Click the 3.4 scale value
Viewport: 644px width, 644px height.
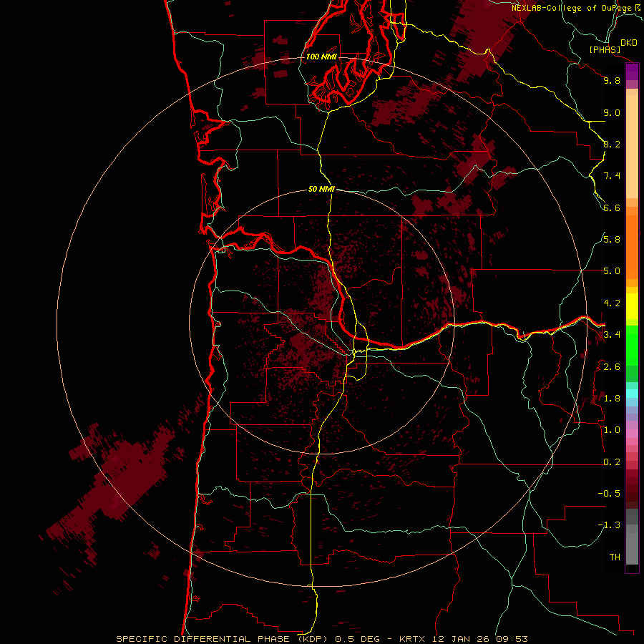click(612, 335)
